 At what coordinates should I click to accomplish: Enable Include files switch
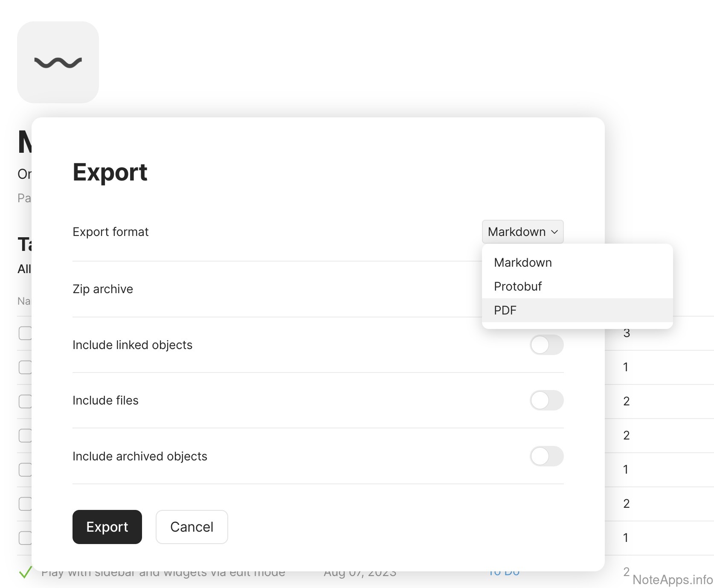(546, 400)
